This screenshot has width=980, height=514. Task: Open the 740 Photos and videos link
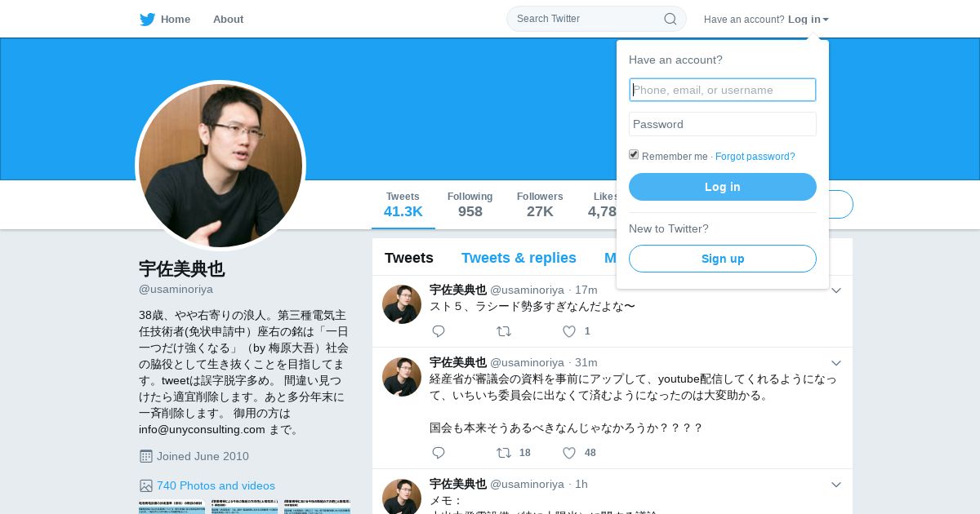coord(216,485)
